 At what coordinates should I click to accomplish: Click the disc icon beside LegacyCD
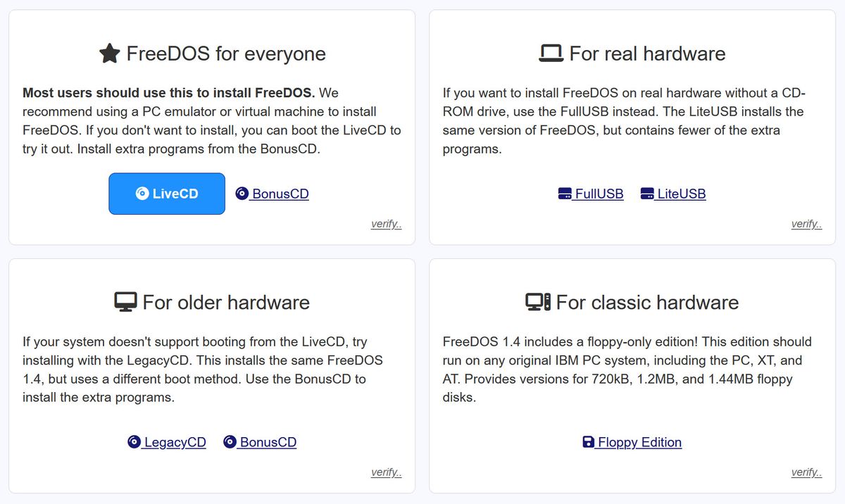point(134,442)
